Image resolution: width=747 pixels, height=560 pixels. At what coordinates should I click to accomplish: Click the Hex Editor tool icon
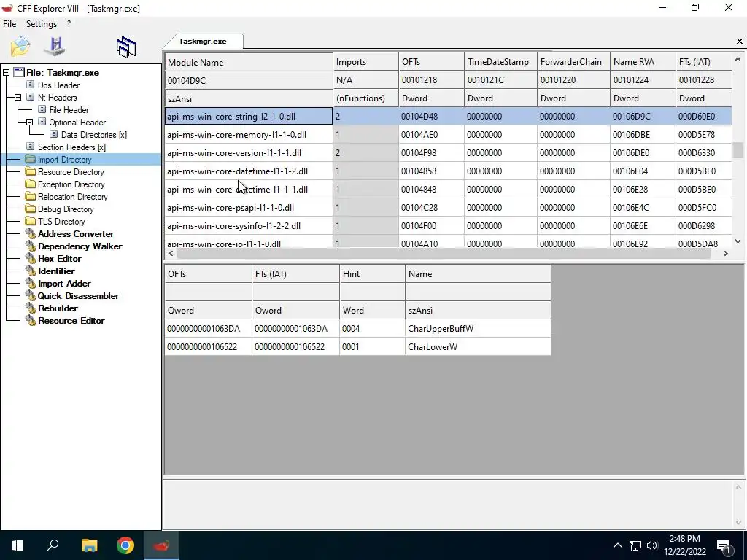(x=31, y=258)
